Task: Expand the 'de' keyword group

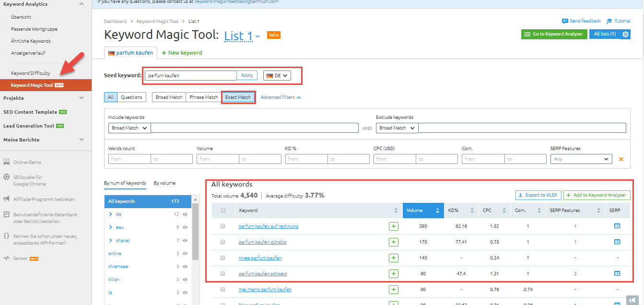Action: pyautogui.click(x=111, y=214)
